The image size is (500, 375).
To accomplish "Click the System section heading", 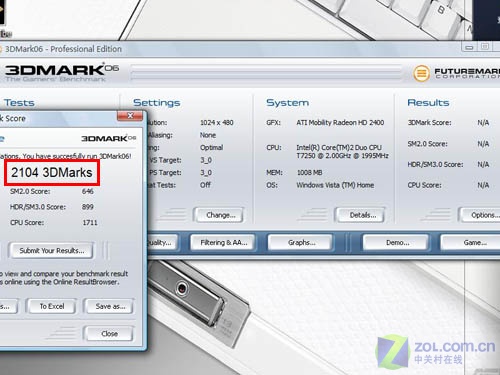I will click(x=287, y=102).
